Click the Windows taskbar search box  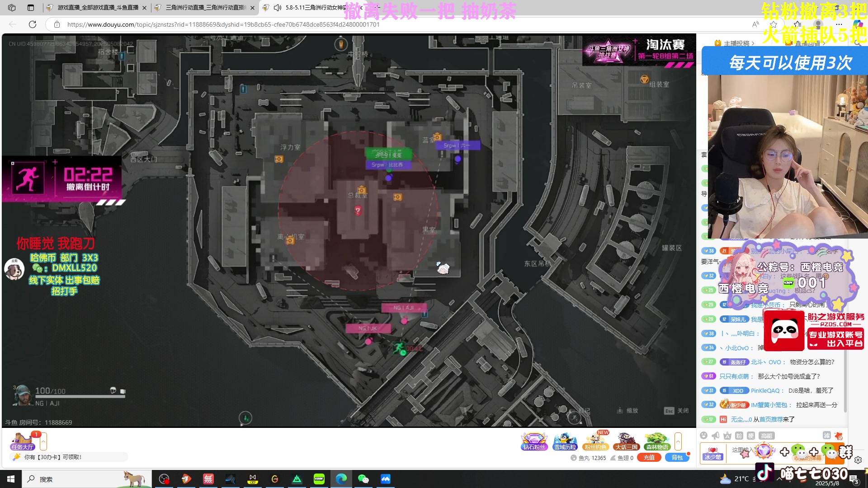86,479
